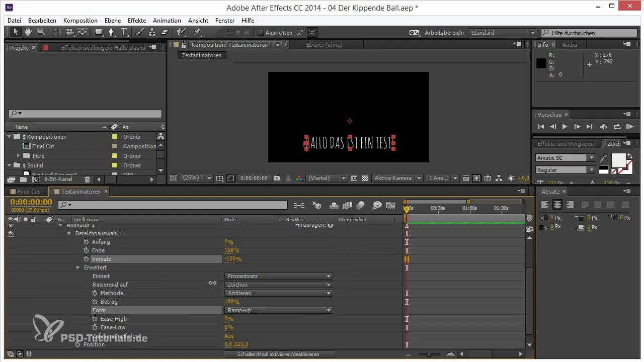Click the black and white reset swatch
Screen dimensions: 644x362
pyautogui.click(x=603, y=170)
